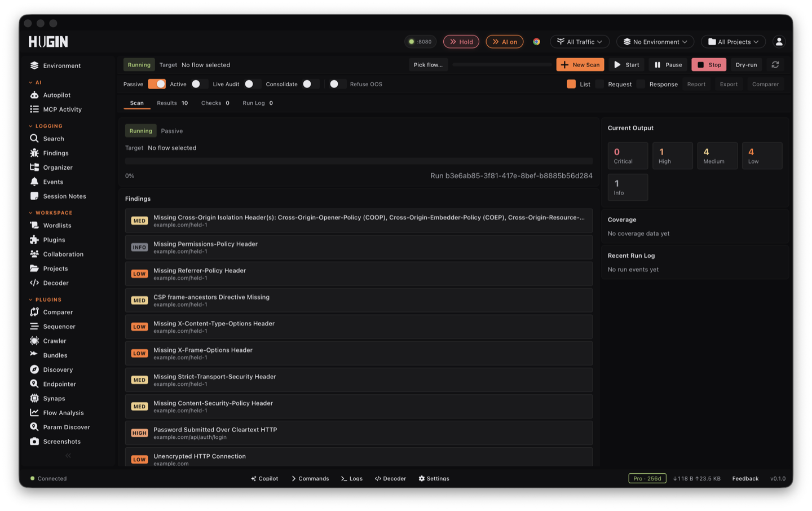Click the refresh icon next to Dry-run
Image resolution: width=812 pixels, height=511 pixels.
coord(775,65)
